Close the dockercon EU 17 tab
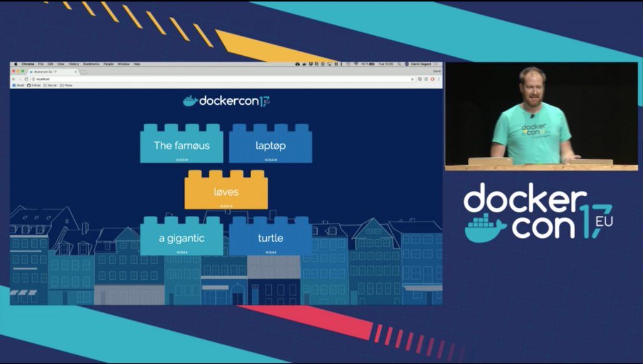 [x=75, y=72]
